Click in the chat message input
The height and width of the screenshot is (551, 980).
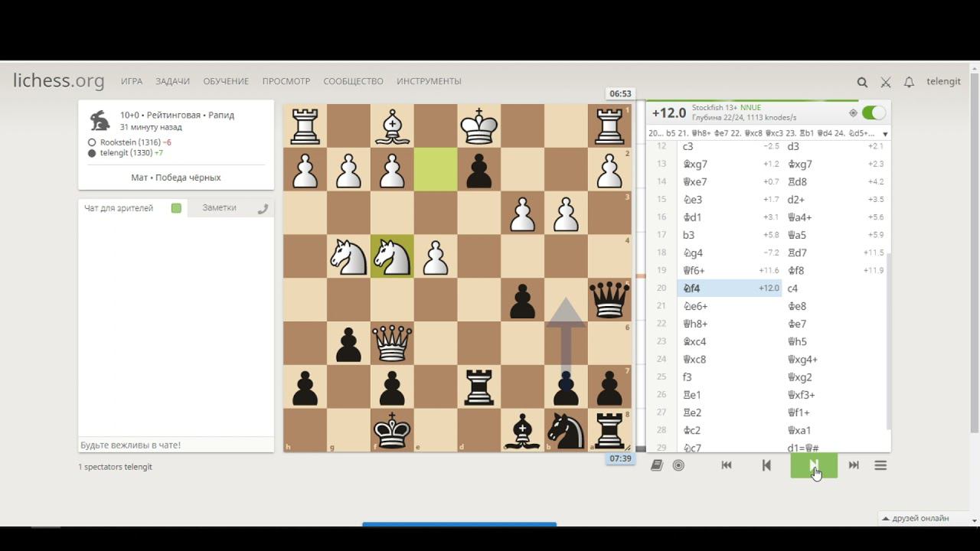pyautogui.click(x=176, y=445)
